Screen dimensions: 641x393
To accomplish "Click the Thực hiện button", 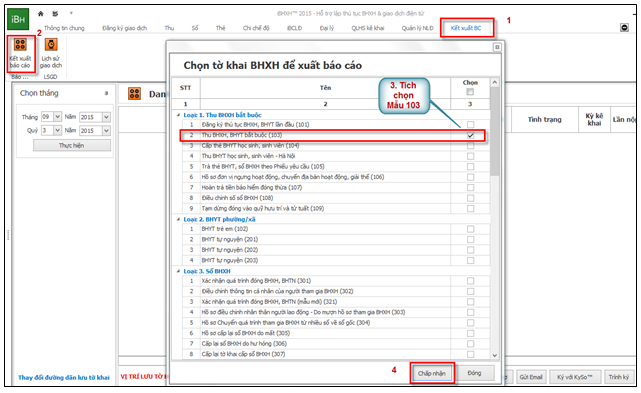I will pos(72,146).
